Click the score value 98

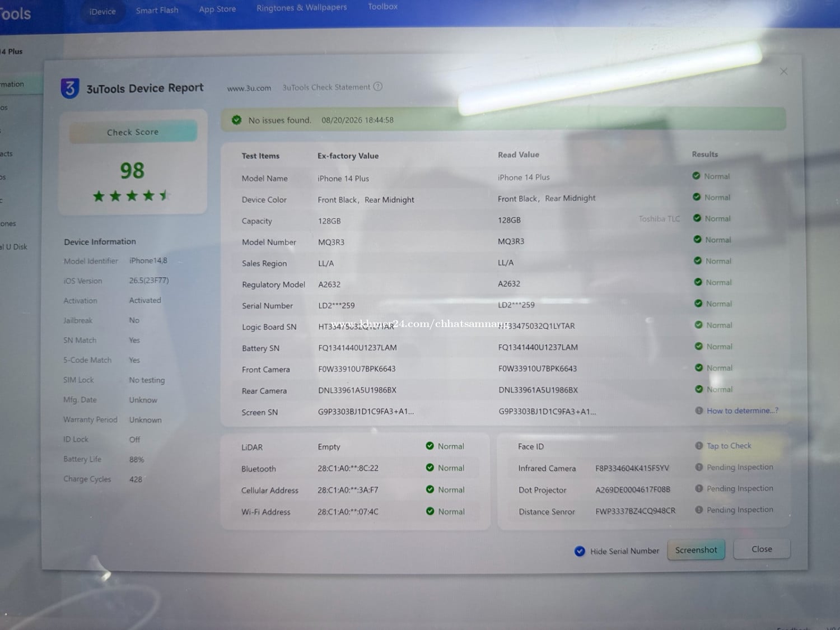point(132,171)
